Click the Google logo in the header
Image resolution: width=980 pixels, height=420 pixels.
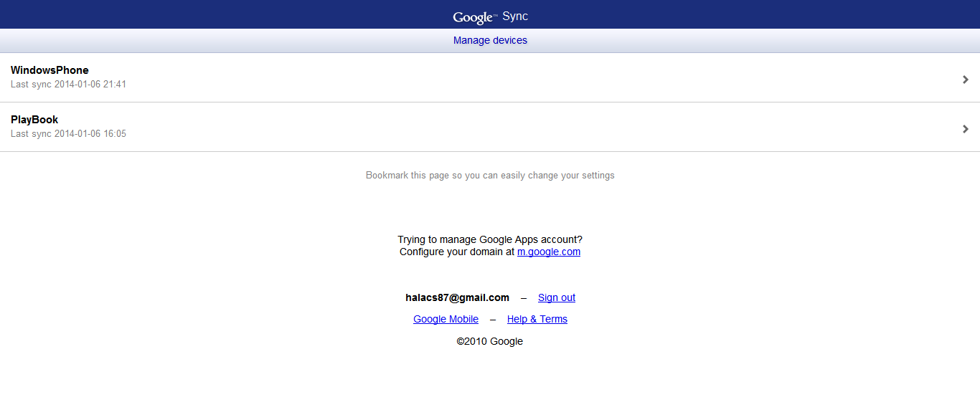point(473,17)
